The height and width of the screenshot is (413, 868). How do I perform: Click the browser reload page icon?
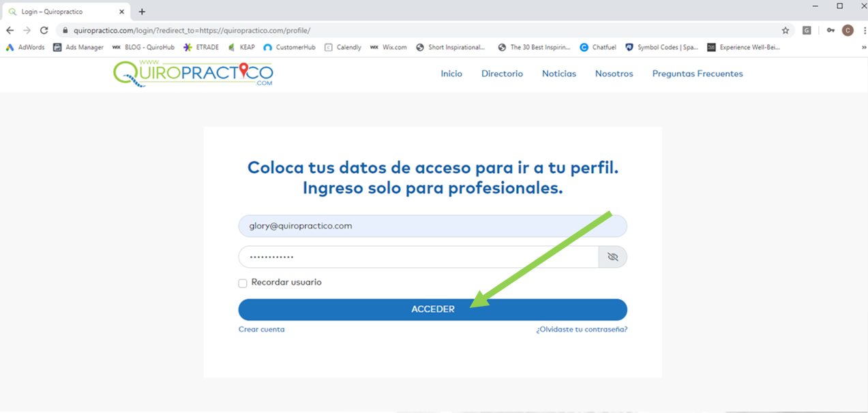[x=44, y=31]
